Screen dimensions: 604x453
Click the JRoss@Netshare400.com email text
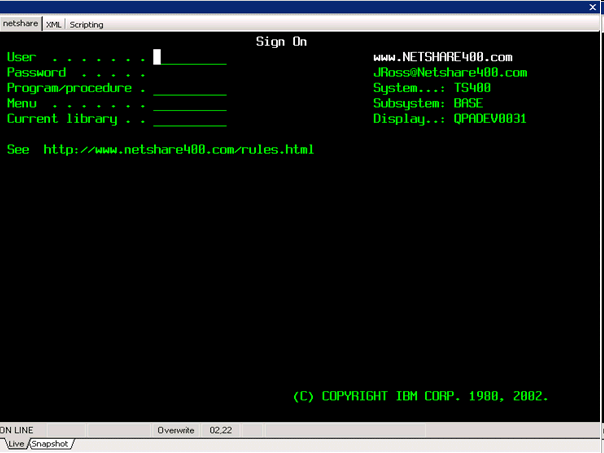tap(450, 73)
